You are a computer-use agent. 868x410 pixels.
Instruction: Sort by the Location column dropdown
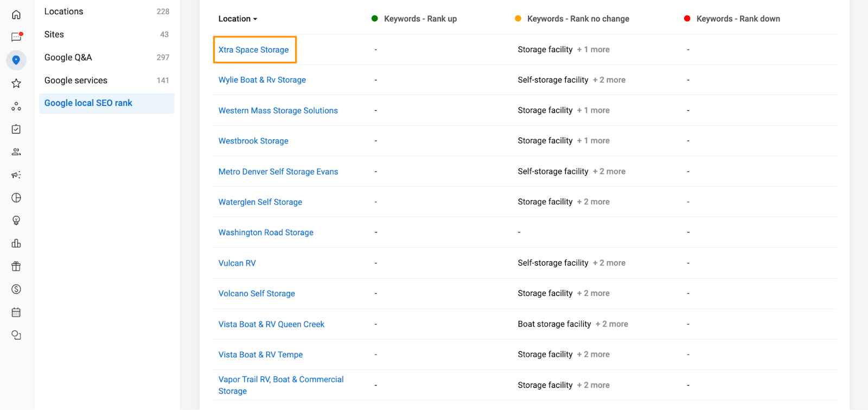coord(238,18)
